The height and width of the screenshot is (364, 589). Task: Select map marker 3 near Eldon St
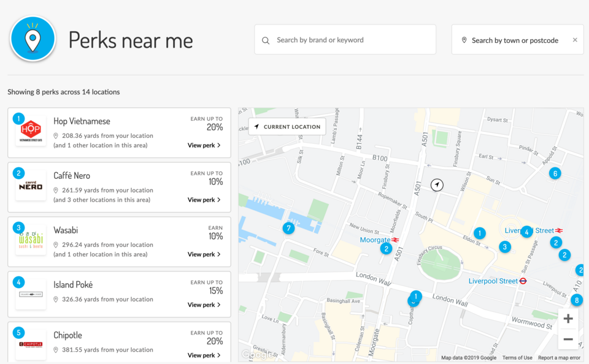click(x=505, y=247)
